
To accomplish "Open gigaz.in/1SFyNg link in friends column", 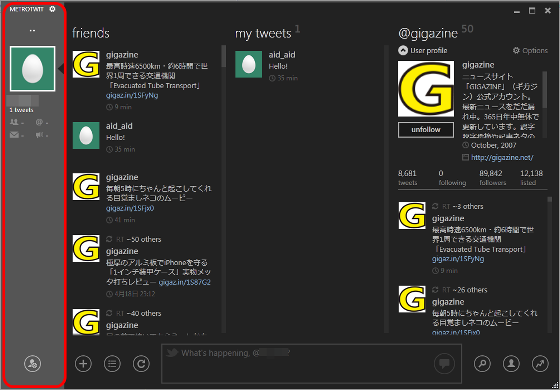I will 132,95.
